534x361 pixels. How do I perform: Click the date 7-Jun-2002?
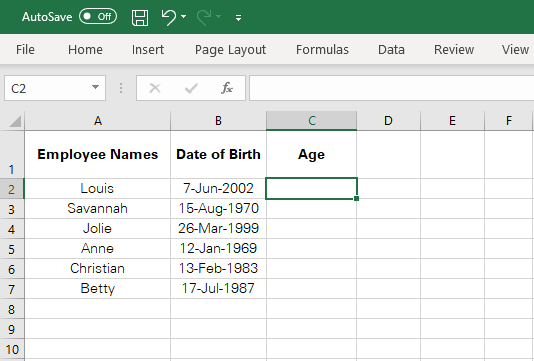point(218,188)
